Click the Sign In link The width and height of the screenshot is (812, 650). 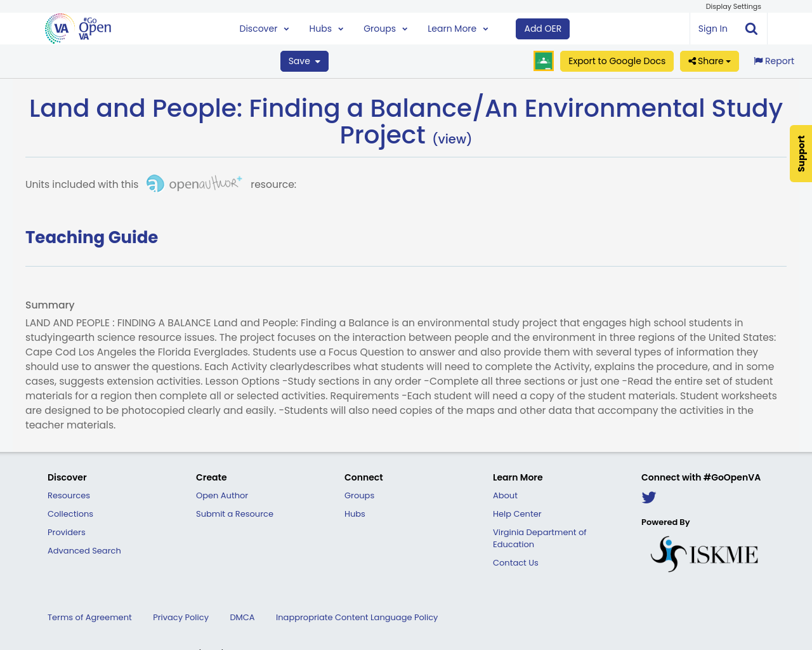tap(712, 28)
